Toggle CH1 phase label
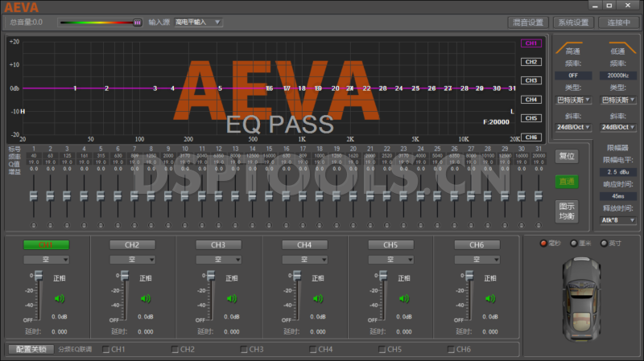The height and width of the screenshot is (361, 644). tap(60, 278)
